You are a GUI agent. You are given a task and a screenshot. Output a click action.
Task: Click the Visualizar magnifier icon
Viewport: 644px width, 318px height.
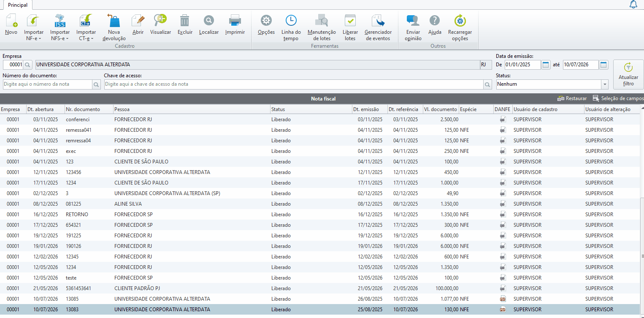coord(160,21)
